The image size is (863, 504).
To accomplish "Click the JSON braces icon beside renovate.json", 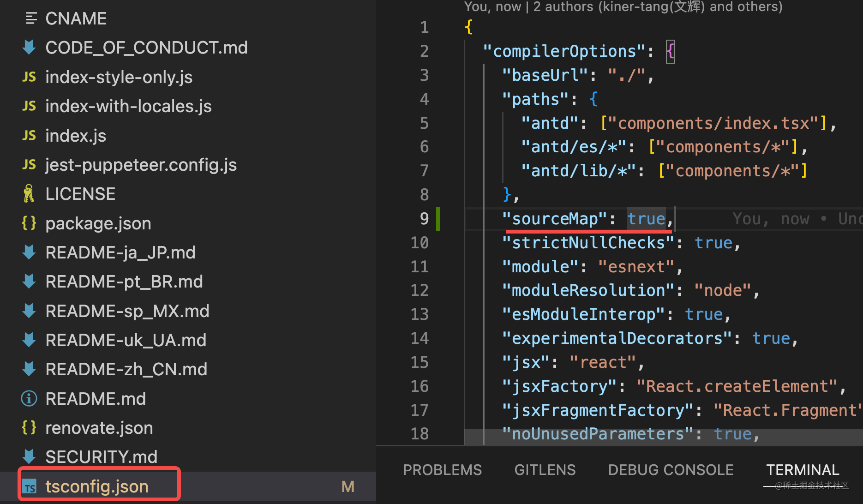I will 29,428.
